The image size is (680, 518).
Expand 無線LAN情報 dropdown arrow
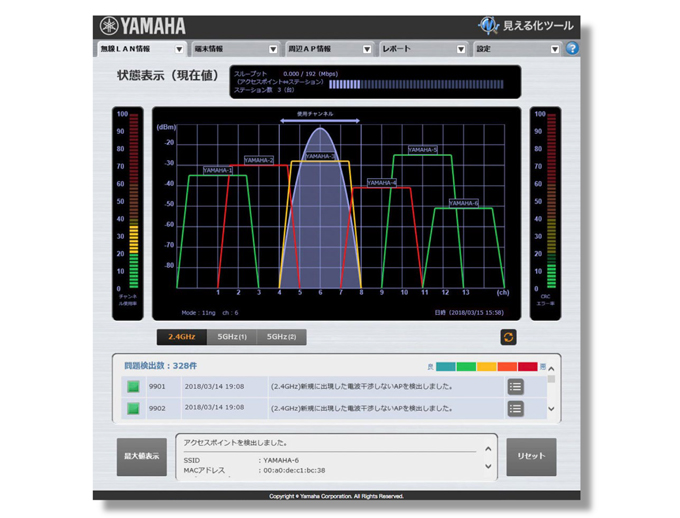pos(179,49)
